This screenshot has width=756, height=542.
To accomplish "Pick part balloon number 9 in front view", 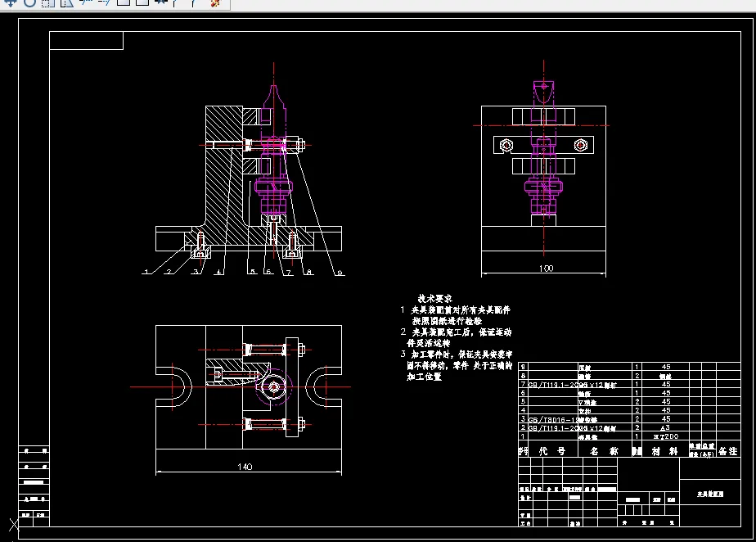I will 340,273.
